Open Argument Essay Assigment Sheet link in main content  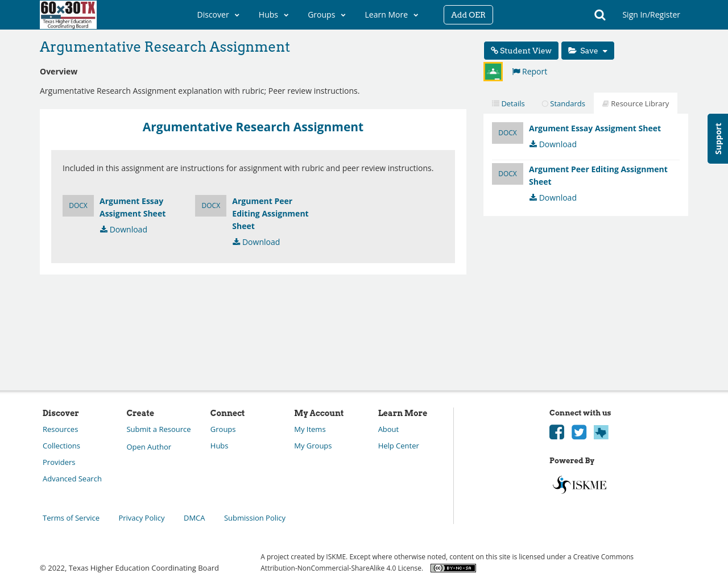coord(133,207)
